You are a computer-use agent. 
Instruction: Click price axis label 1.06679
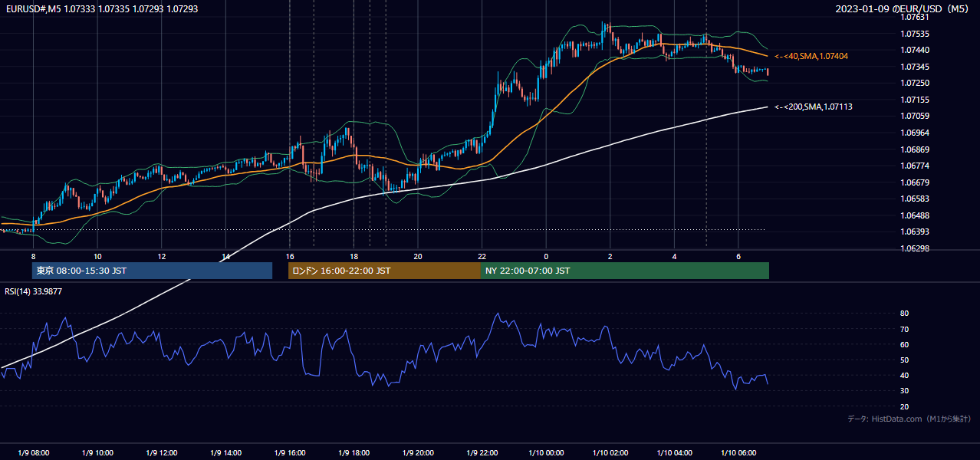(915, 182)
